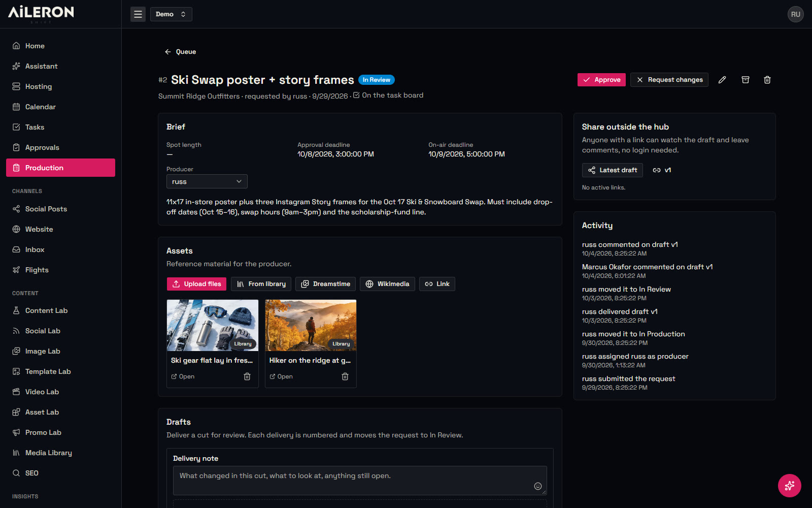Viewport: 812px width, 508px height.
Task: Open emoji picker in Delivery note
Action: click(538, 486)
